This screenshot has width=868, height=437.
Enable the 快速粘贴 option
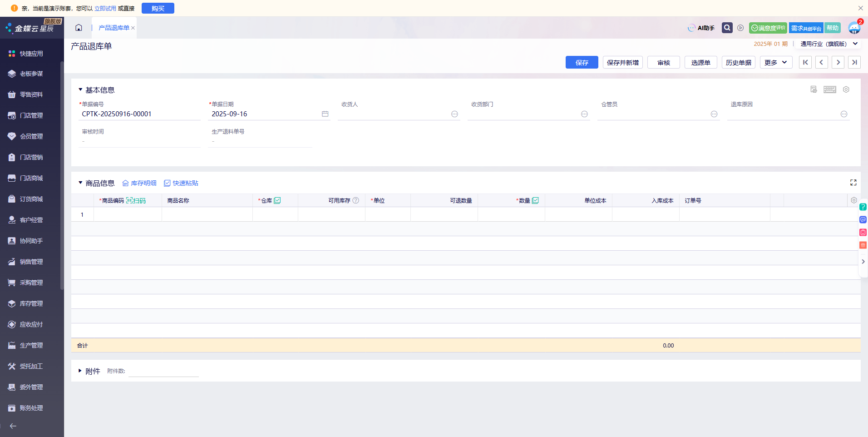click(181, 183)
